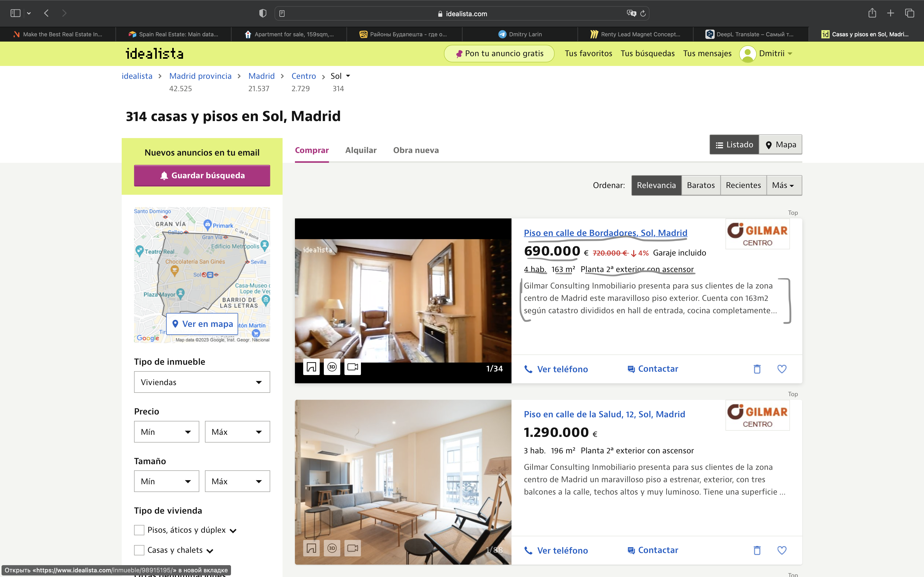The height and width of the screenshot is (577, 924).
Task: Click the Guardar búsqueda button
Action: (202, 175)
